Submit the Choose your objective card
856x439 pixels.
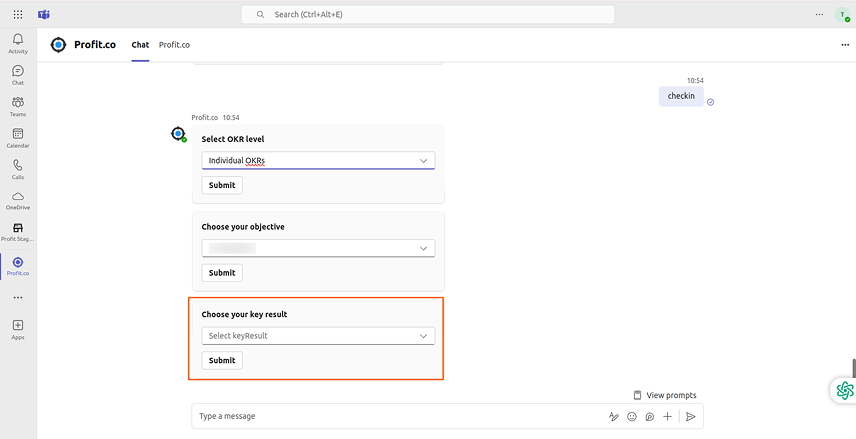[x=222, y=272]
